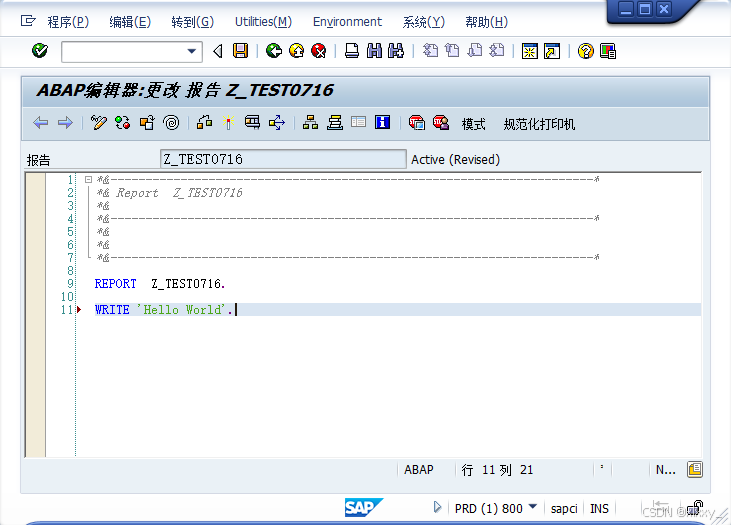Click the Find Next binoculars-plus icon

click(x=396, y=50)
